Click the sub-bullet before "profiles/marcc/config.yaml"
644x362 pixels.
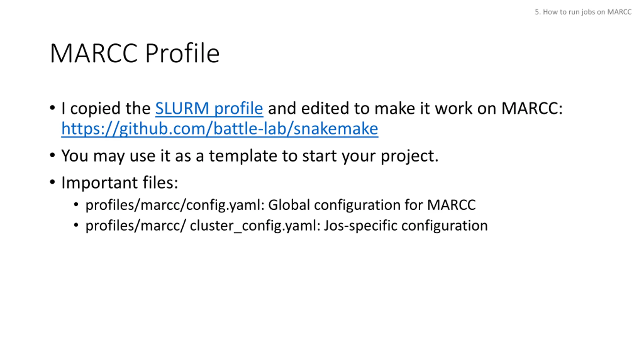point(76,204)
